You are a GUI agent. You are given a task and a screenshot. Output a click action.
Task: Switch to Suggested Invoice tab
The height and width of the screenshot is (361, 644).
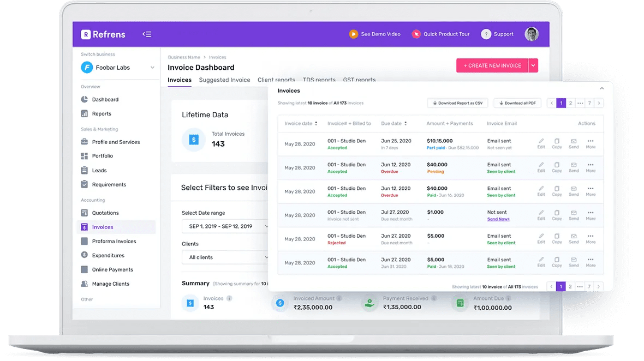224,80
